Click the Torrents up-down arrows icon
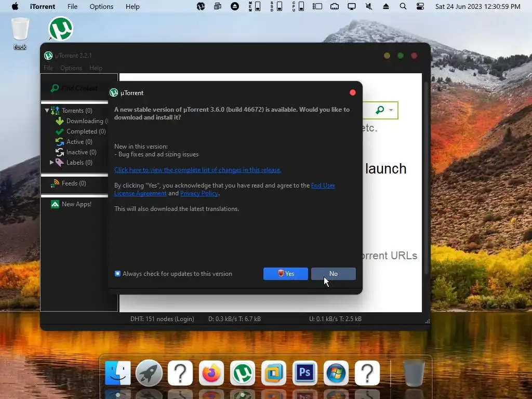The image size is (532, 399). [55, 110]
